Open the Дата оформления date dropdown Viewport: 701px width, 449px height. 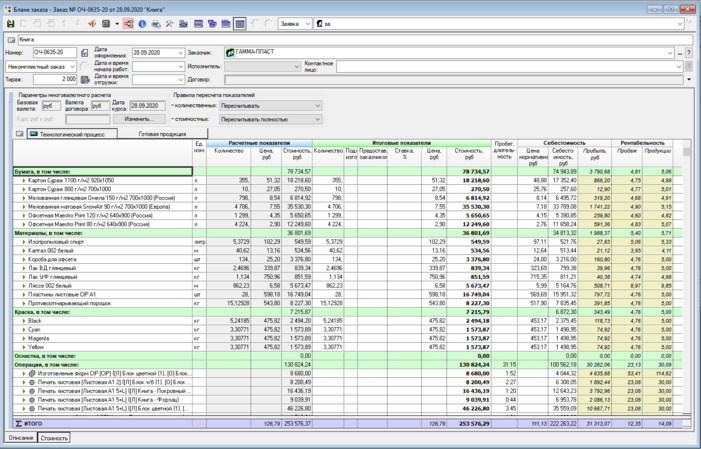(x=181, y=53)
